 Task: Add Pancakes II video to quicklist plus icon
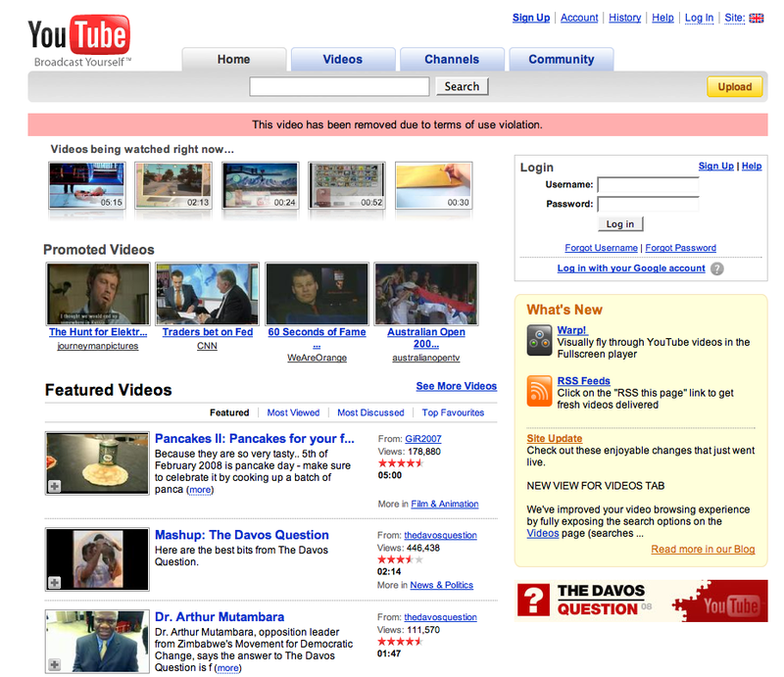tap(54, 487)
